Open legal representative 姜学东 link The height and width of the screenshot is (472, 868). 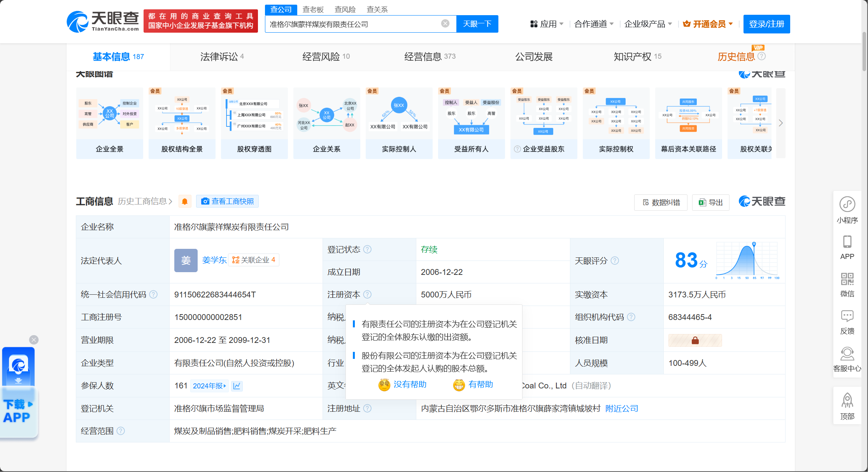[x=214, y=260]
